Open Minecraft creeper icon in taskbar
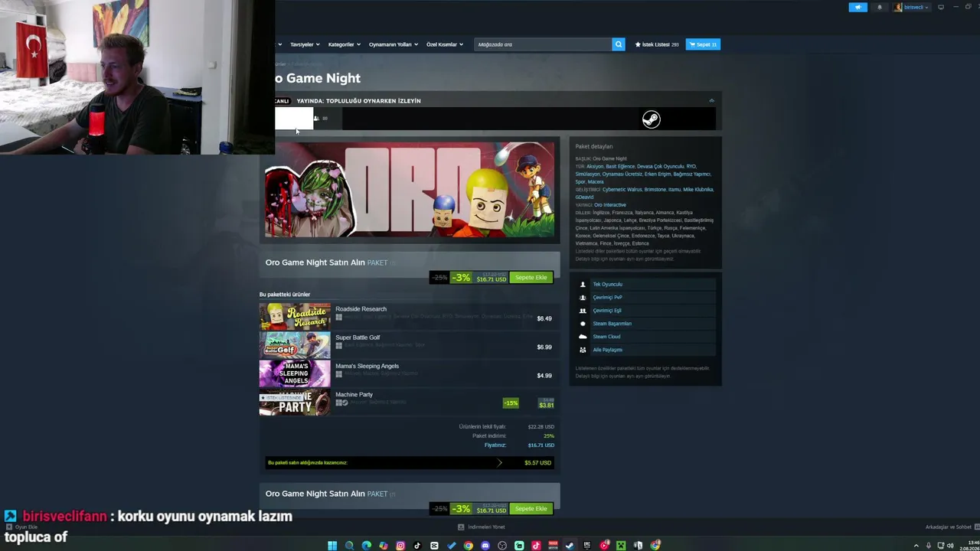This screenshot has width=980, height=551. 621,546
